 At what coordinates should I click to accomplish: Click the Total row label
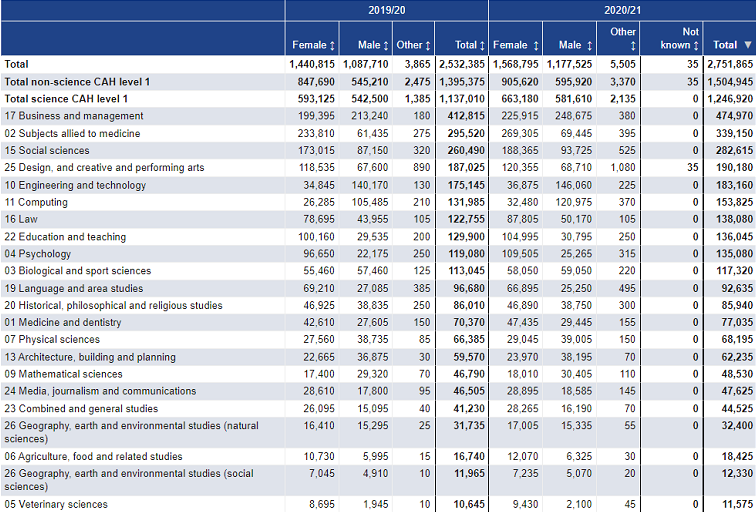point(16,64)
